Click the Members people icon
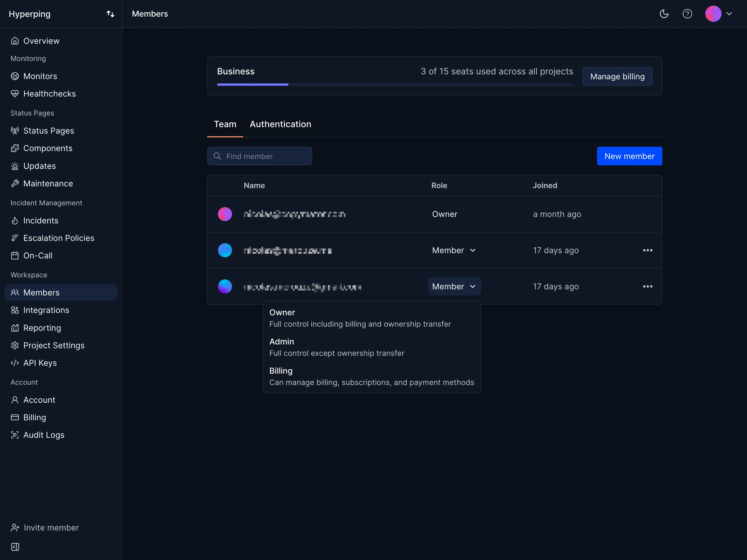The height and width of the screenshot is (560, 747). pyautogui.click(x=15, y=292)
